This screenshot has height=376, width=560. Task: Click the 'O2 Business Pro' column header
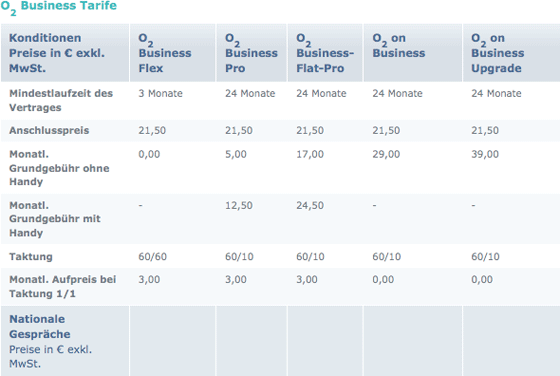251,53
